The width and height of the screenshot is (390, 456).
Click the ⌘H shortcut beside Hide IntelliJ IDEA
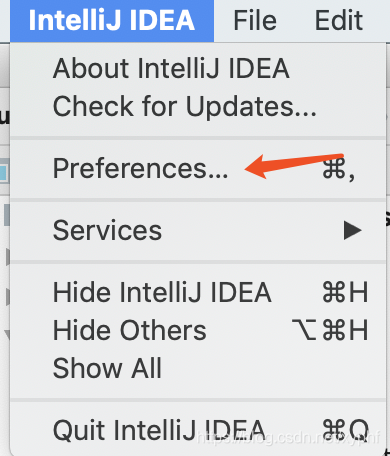click(x=345, y=292)
